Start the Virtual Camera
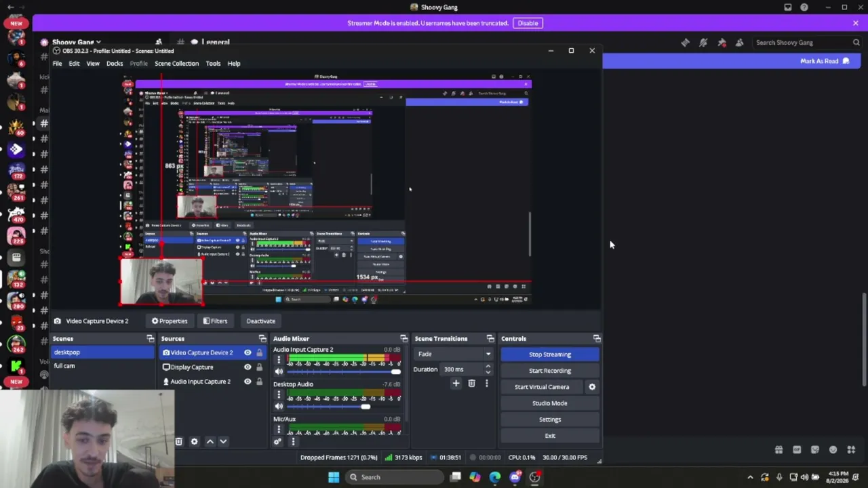This screenshot has height=488, width=868. (542, 387)
